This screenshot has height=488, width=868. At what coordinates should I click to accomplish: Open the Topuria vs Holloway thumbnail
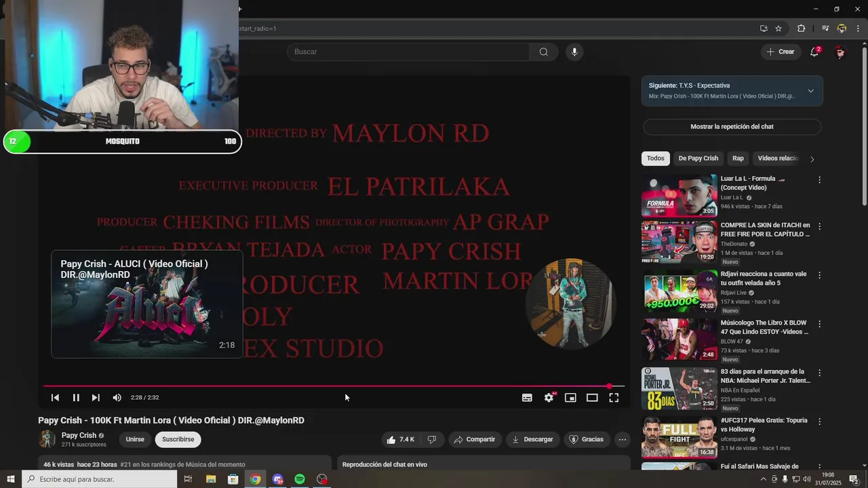click(x=679, y=437)
